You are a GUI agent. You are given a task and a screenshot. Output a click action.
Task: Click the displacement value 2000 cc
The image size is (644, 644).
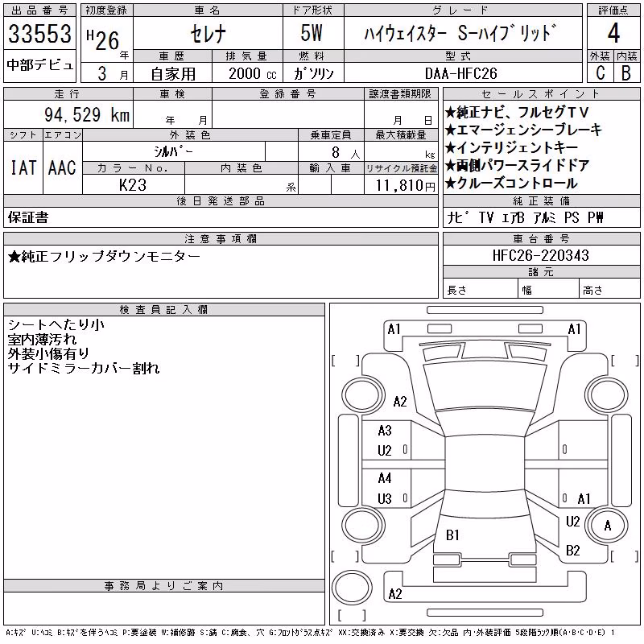point(252,73)
